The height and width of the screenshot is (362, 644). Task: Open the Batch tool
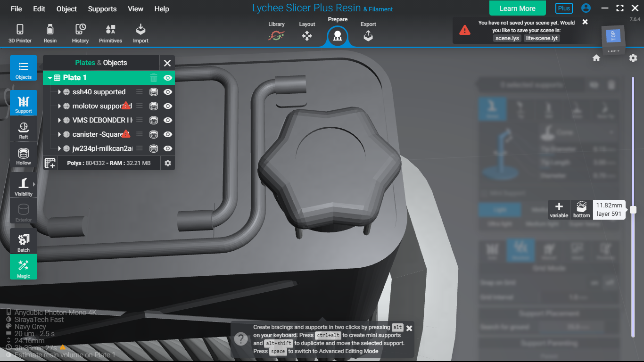pos(24,242)
